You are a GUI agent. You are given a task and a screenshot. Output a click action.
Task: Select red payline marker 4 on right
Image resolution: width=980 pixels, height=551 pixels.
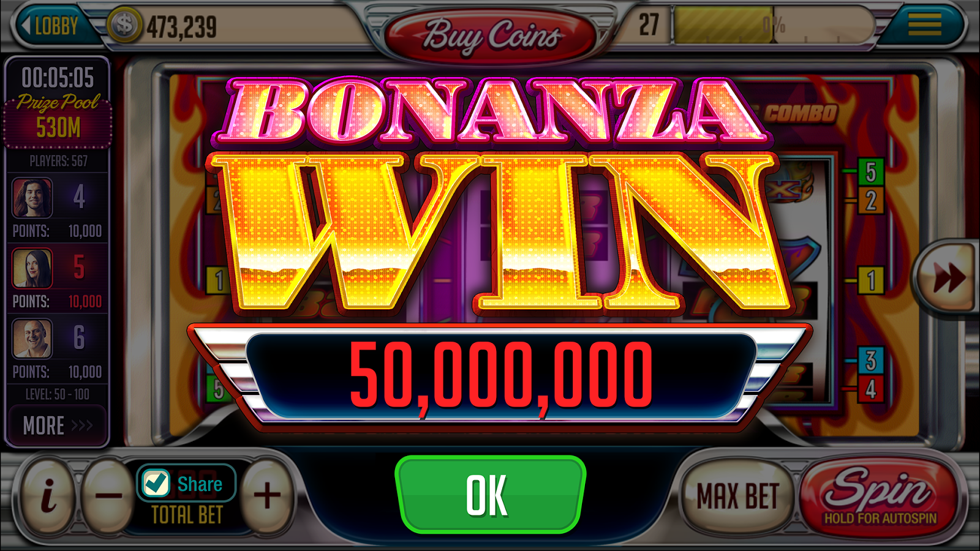[x=870, y=389]
